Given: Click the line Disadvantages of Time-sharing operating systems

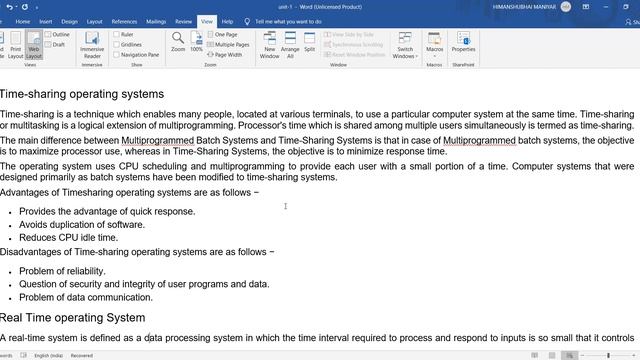Looking at the screenshot, I should (137, 252).
